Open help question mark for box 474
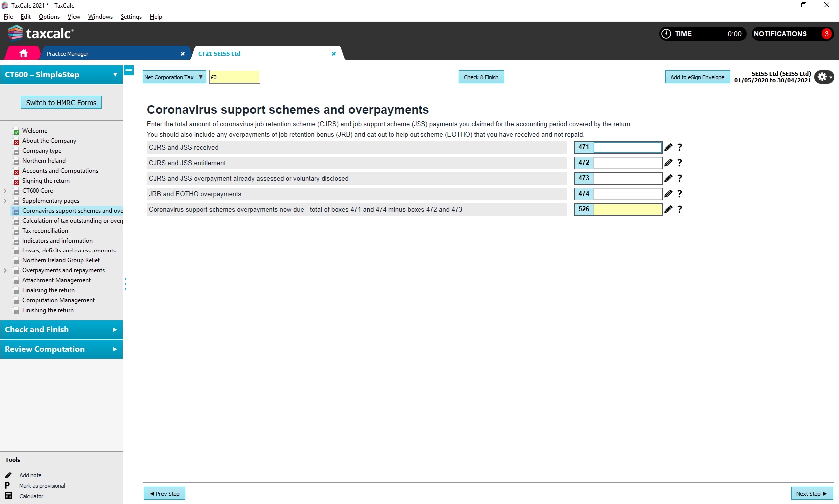The image size is (839, 504). pyautogui.click(x=679, y=194)
